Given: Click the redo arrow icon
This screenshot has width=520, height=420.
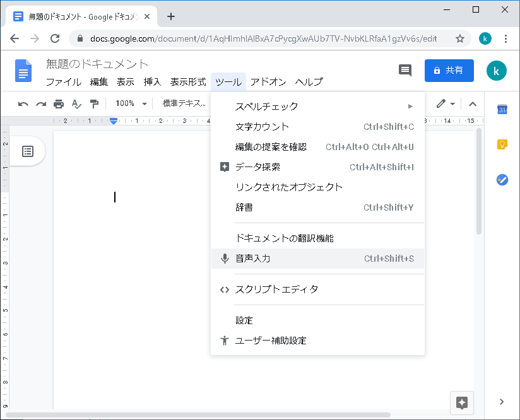Looking at the screenshot, I should (41, 103).
